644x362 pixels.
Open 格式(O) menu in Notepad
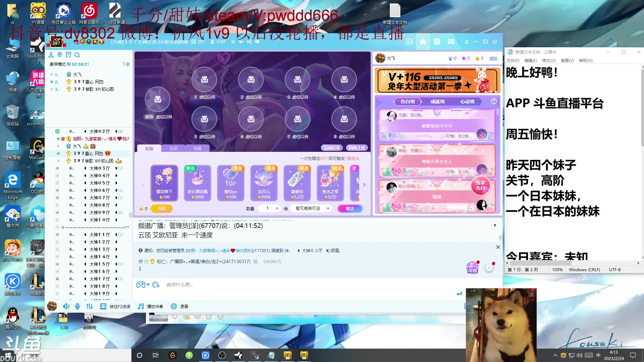point(549,61)
